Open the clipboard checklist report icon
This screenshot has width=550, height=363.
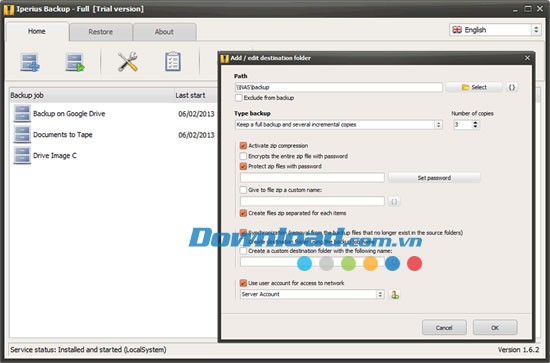pos(173,62)
